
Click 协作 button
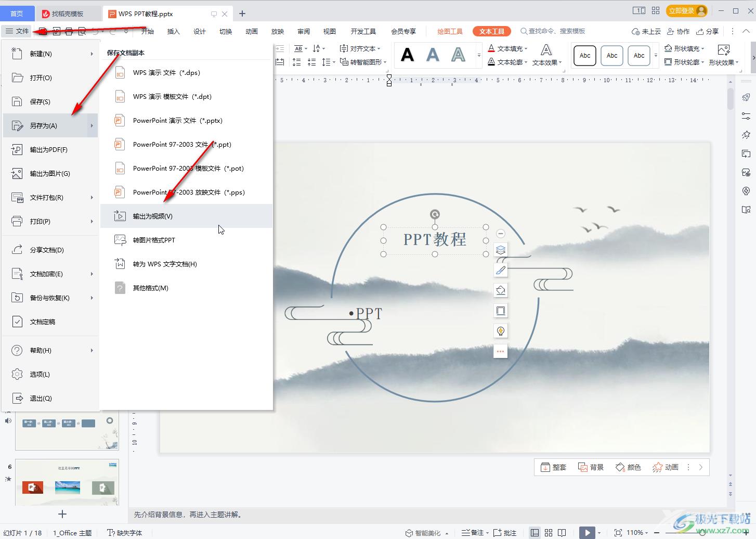(x=678, y=31)
